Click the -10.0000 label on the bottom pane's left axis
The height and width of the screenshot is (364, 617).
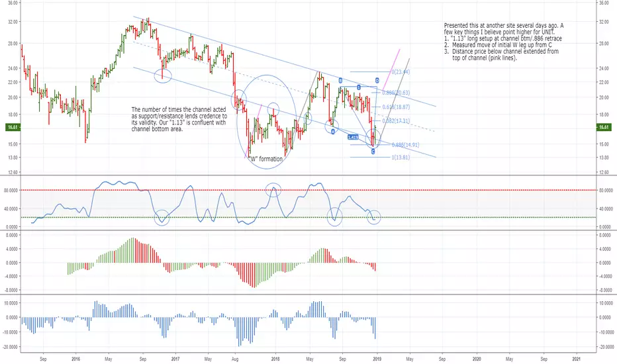[11, 332]
